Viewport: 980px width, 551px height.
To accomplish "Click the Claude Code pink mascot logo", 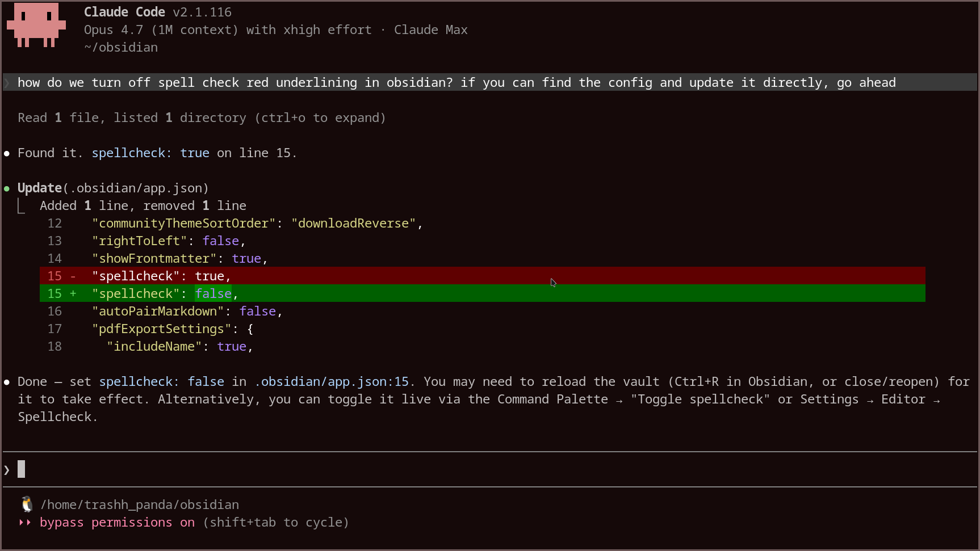I will point(36,25).
